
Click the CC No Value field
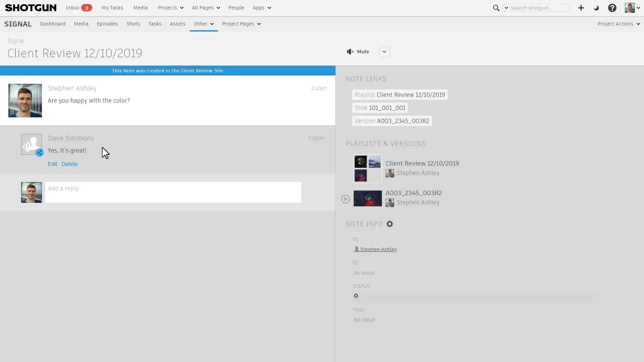point(364,273)
